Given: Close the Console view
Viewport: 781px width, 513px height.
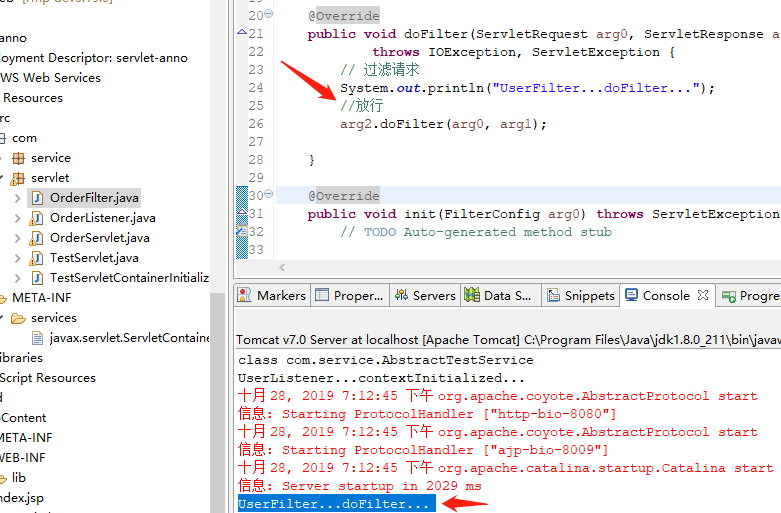Looking at the screenshot, I should pyautogui.click(x=703, y=295).
